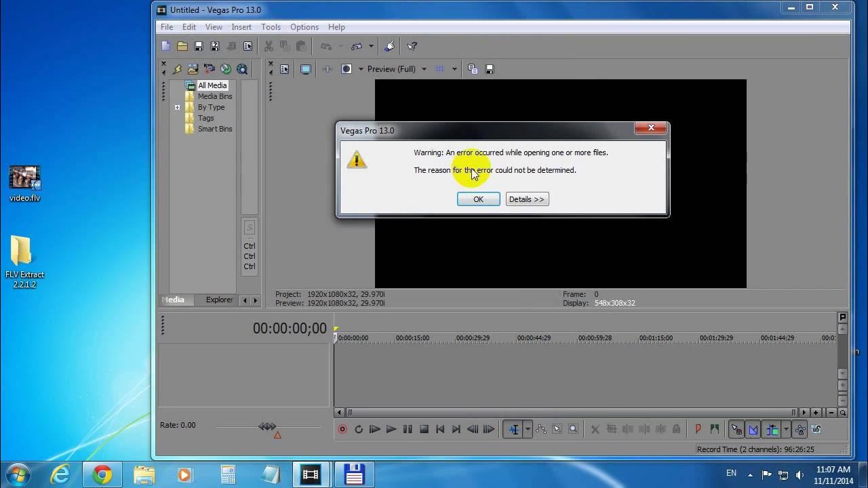Switch to the Explorer tab
The width and height of the screenshot is (868, 488).
(x=219, y=300)
